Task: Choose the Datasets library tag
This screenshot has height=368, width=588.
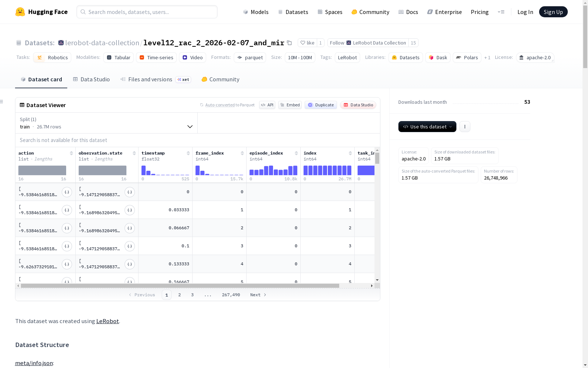Action: (406, 57)
